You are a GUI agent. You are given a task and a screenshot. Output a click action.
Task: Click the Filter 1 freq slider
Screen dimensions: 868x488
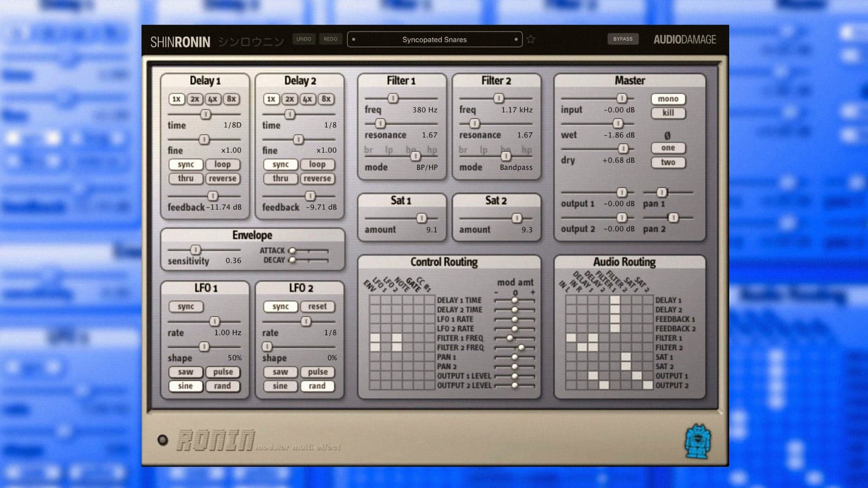pos(401,99)
